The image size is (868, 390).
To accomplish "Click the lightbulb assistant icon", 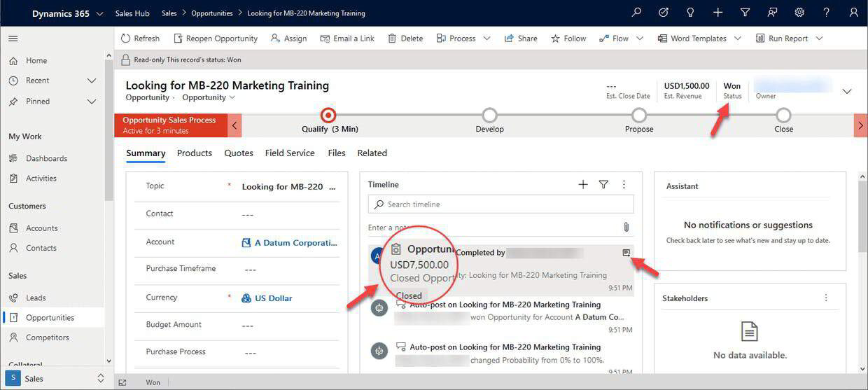I will (x=691, y=13).
